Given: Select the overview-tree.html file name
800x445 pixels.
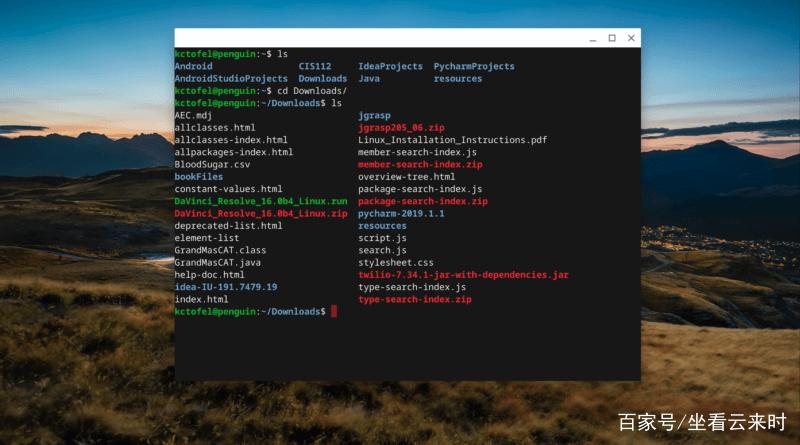Looking at the screenshot, I should click(x=406, y=177).
